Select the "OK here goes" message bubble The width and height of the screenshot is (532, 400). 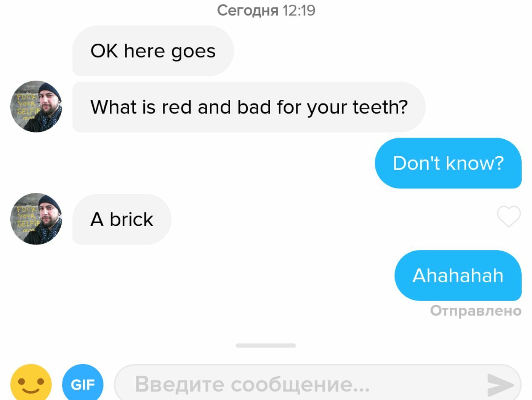coord(153,51)
